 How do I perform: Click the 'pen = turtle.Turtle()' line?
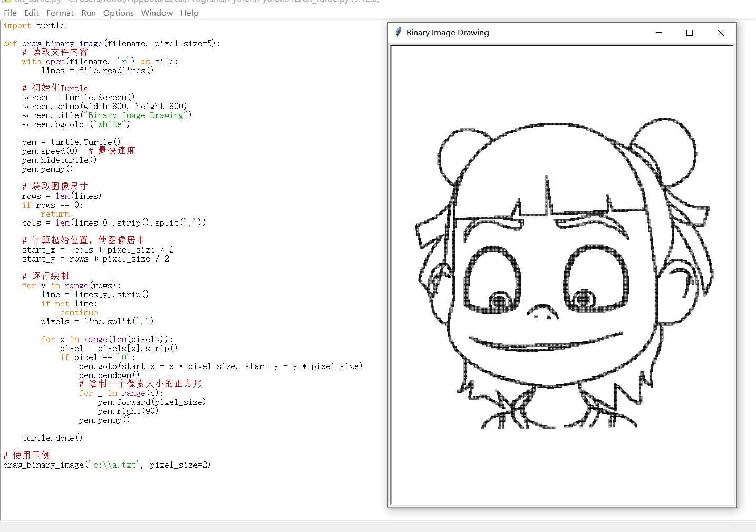point(71,142)
